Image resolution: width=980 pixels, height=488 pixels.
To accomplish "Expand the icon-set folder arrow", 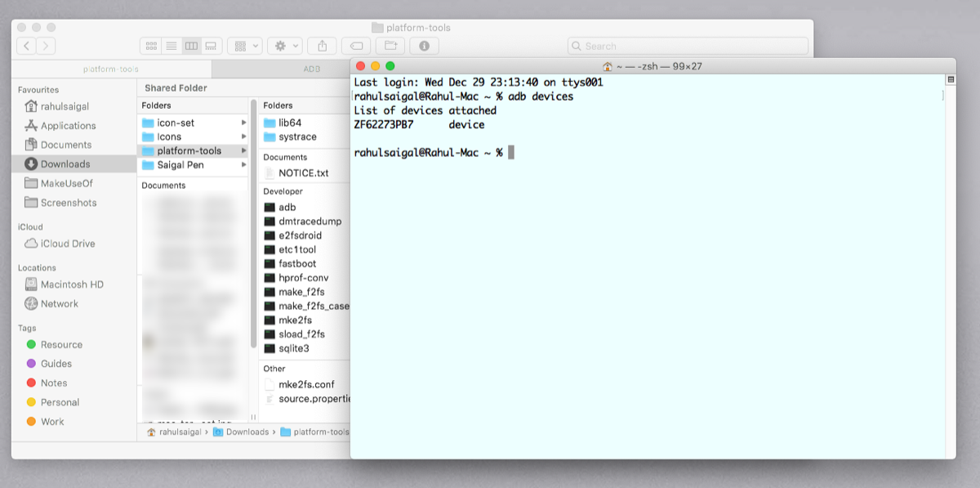I will (243, 123).
